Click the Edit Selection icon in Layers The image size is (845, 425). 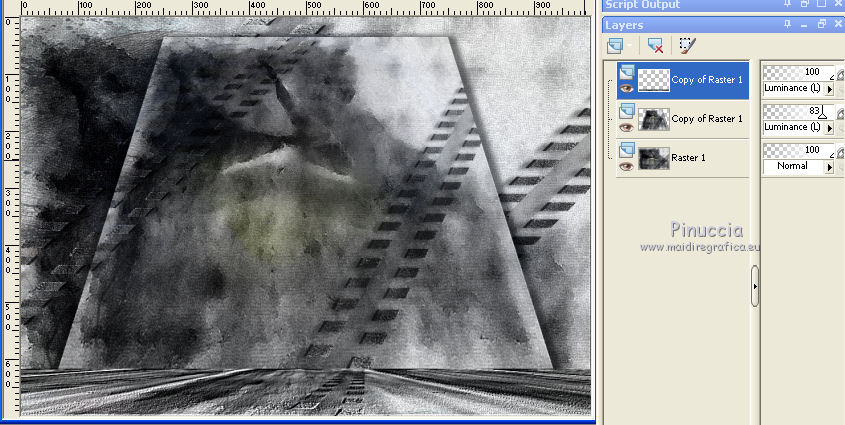(x=687, y=45)
